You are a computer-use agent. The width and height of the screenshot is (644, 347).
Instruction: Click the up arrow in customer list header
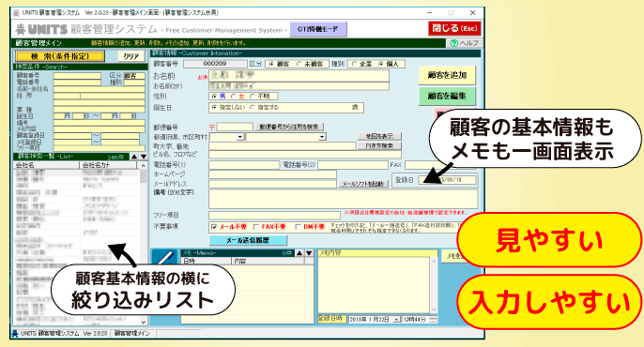134,157
